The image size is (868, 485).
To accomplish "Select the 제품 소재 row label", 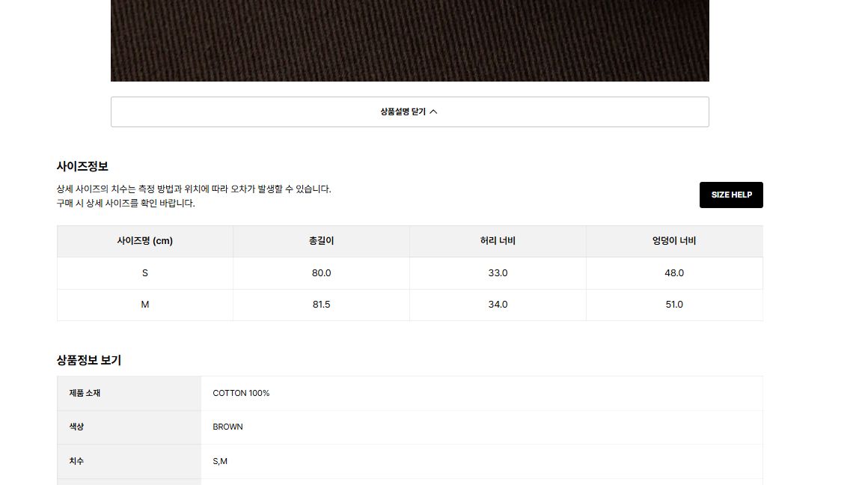I will coord(85,393).
